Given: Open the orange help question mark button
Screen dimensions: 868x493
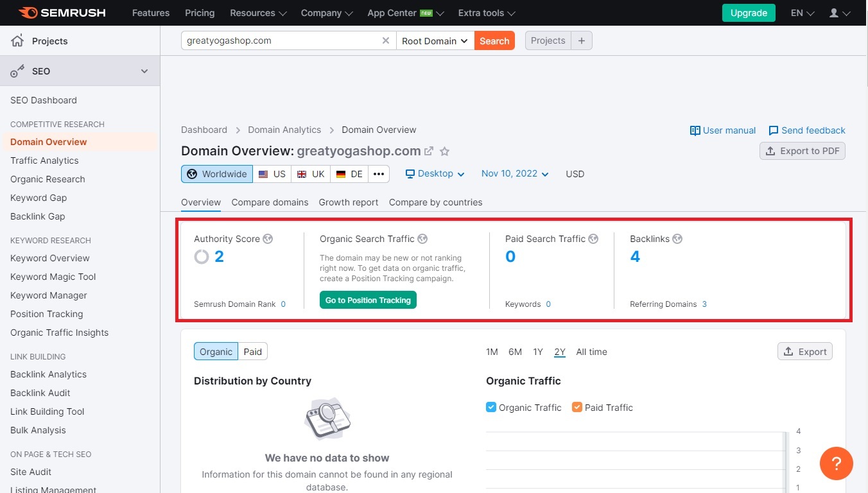Looking at the screenshot, I should [837, 463].
